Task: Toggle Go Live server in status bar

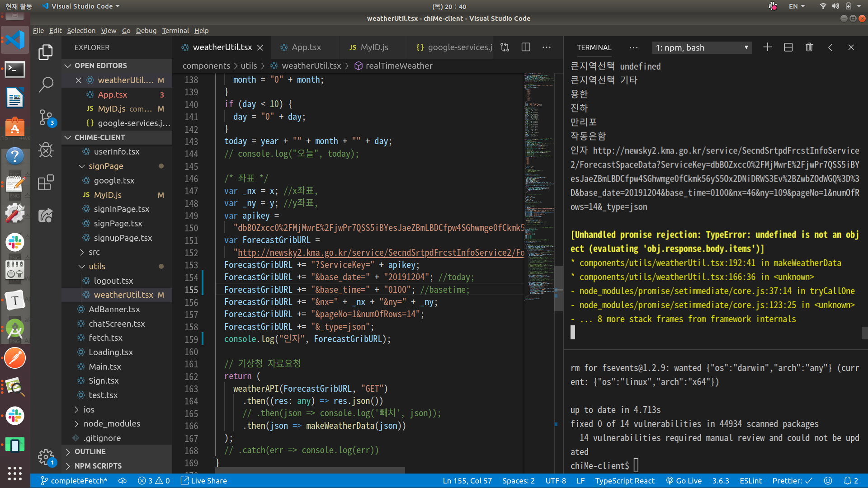Action: pyautogui.click(x=684, y=481)
